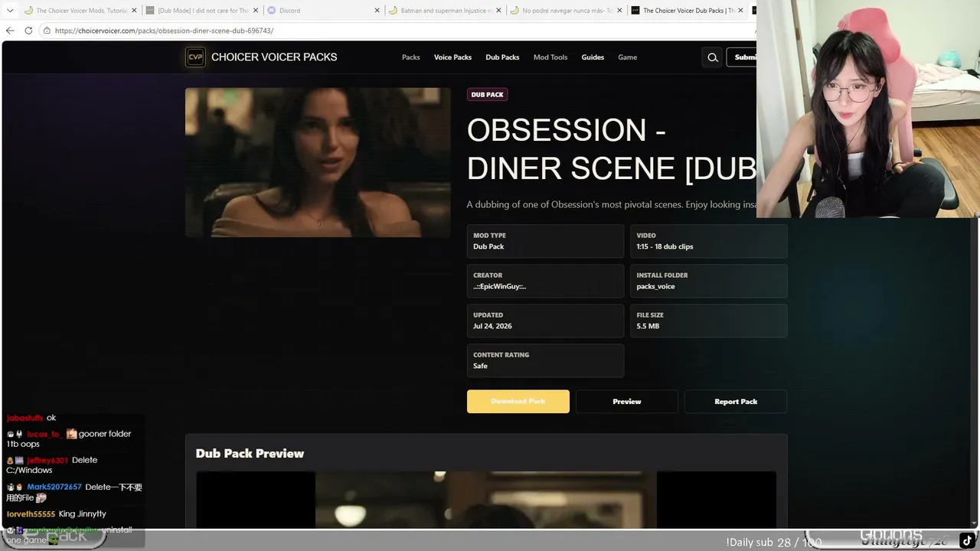
Task: Open the site search icon
Action: [712, 57]
